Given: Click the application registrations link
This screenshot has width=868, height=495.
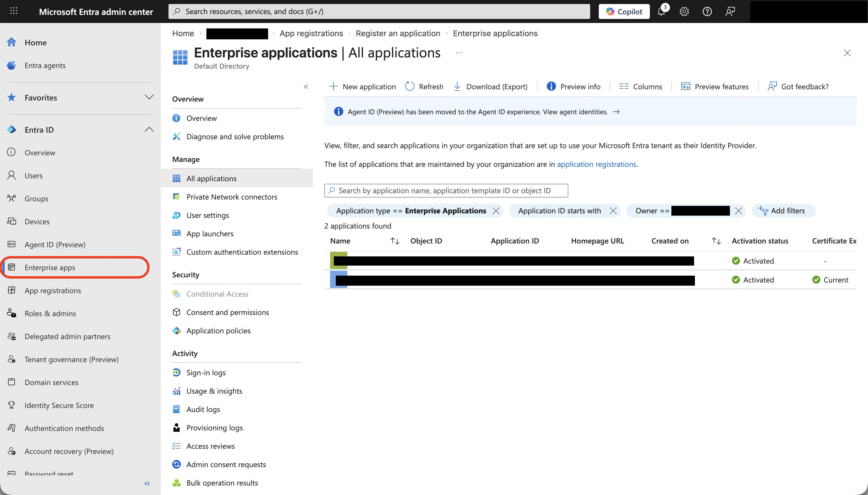Looking at the screenshot, I should [596, 164].
